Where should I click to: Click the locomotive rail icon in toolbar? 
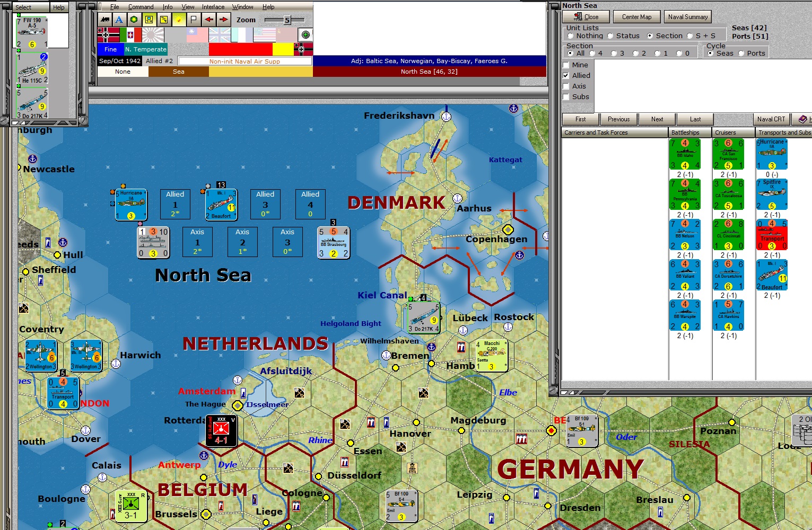pos(105,20)
